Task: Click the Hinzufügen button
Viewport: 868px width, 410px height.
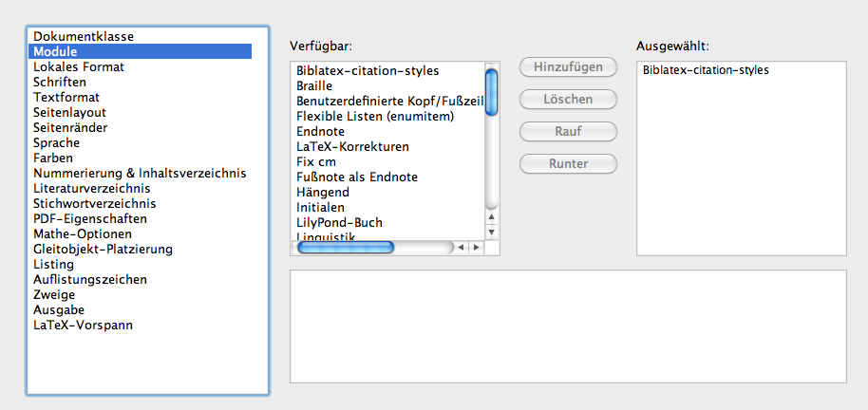Action: point(568,67)
